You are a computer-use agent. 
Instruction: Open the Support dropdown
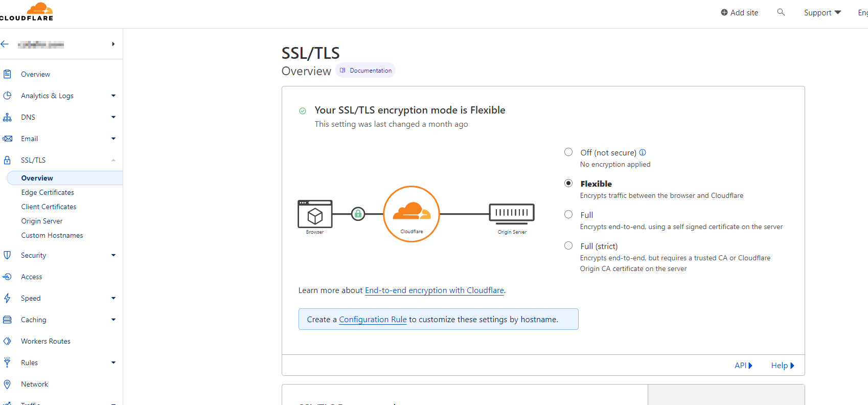[821, 12]
